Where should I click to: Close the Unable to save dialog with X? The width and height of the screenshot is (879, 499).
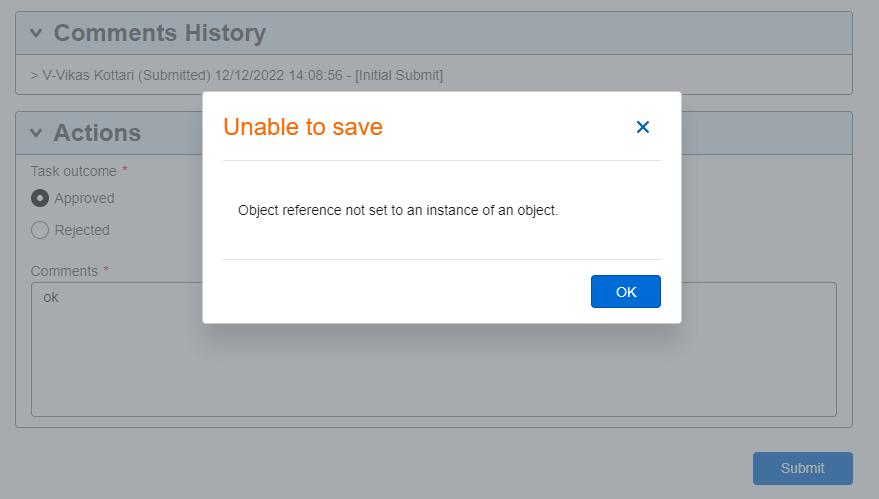click(642, 127)
